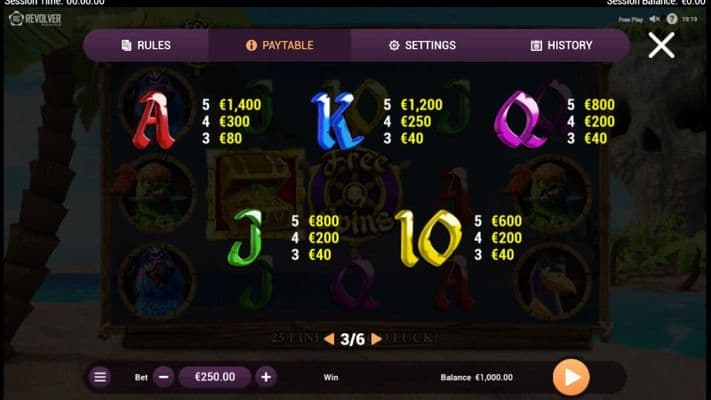
Task: Mute sound via speaker icon
Action: (654, 19)
